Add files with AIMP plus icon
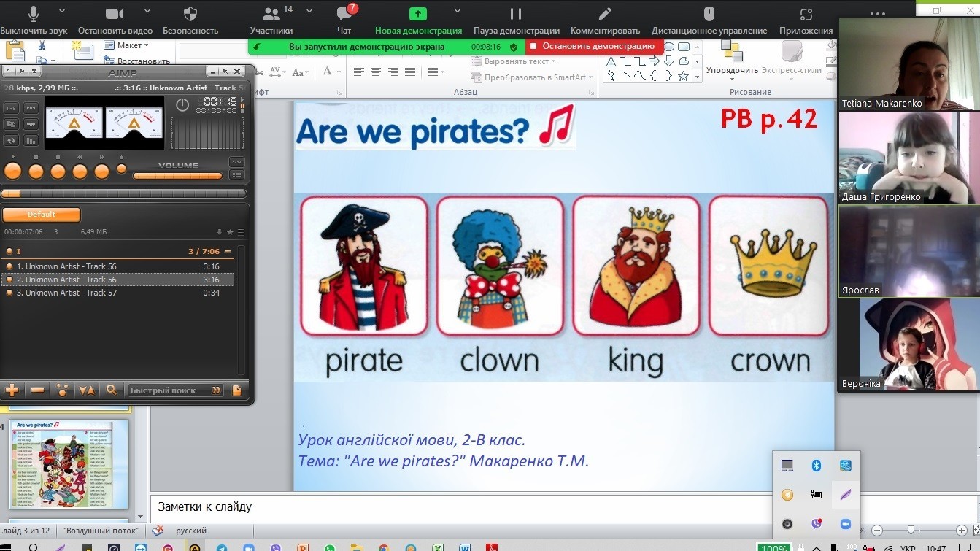The width and height of the screenshot is (980, 551). coord(12,390)
